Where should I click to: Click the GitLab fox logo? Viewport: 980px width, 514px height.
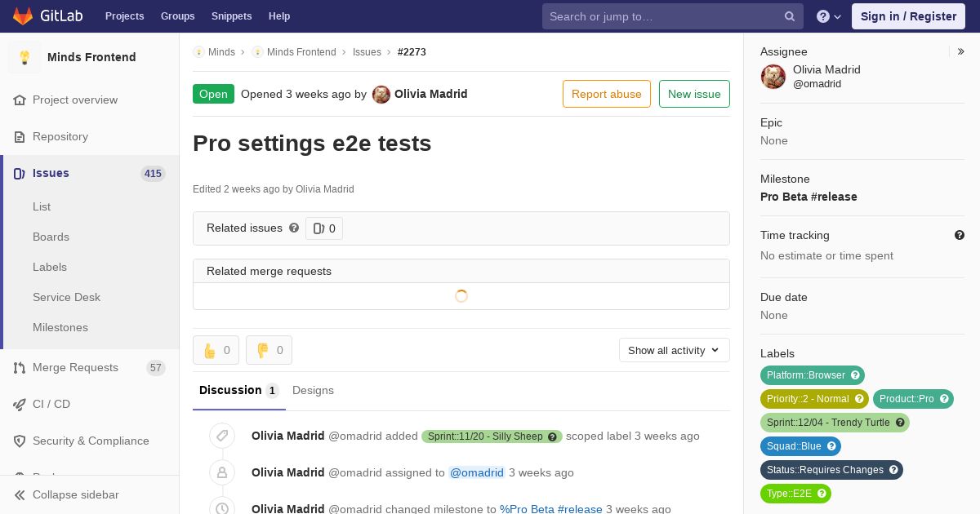[x=23, y=16]
